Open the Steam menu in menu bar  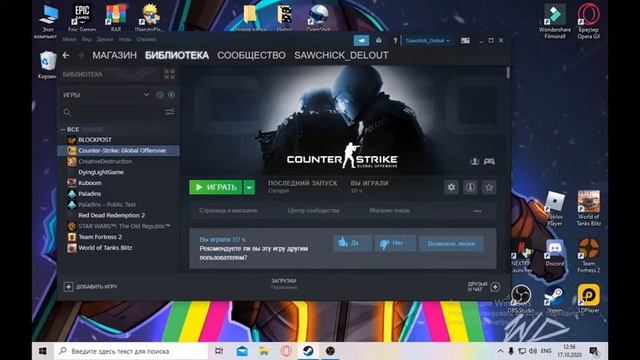pyautogui.click(x=69, y=40)
